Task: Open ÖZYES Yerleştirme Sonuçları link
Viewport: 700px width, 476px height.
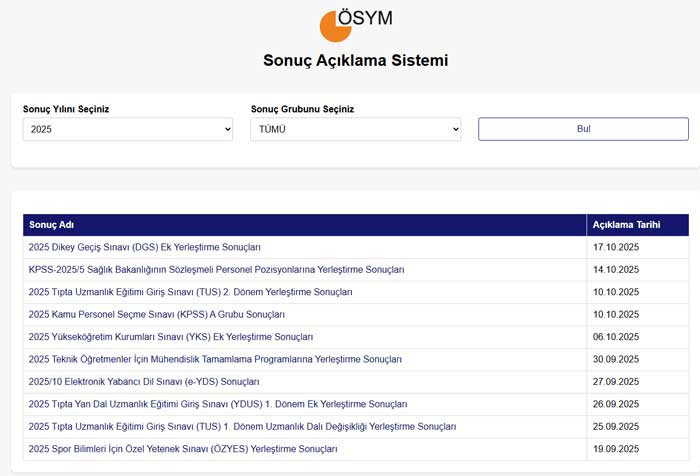Action: [x=183, y=449]
